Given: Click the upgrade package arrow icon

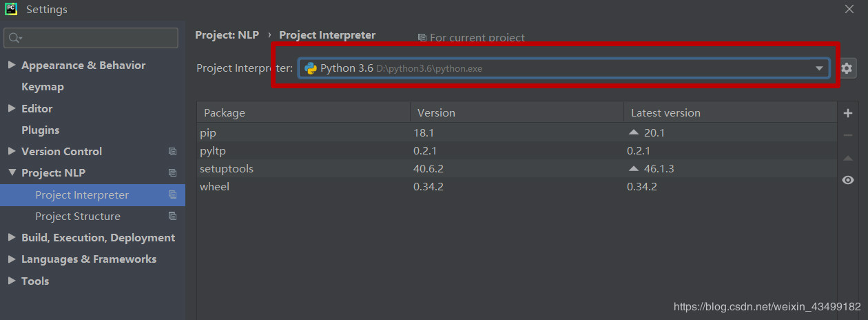Looking at the screenshot, I should click(848, 159).
